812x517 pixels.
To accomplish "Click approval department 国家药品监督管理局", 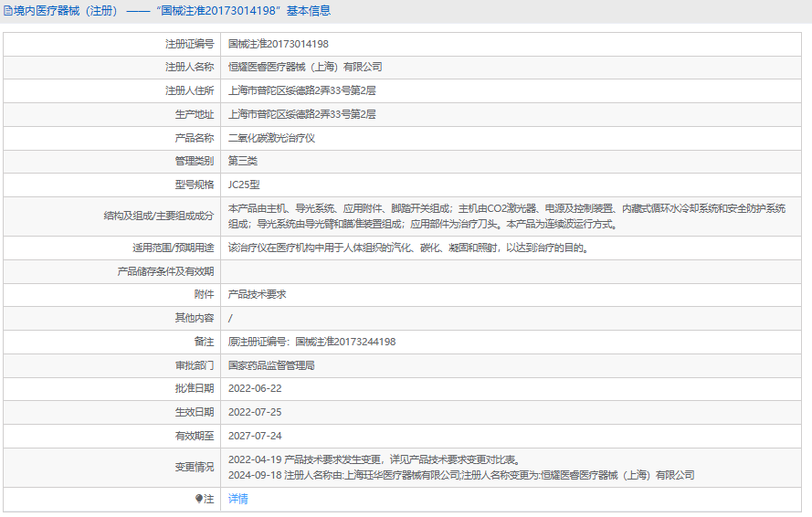I will (271, 365).
